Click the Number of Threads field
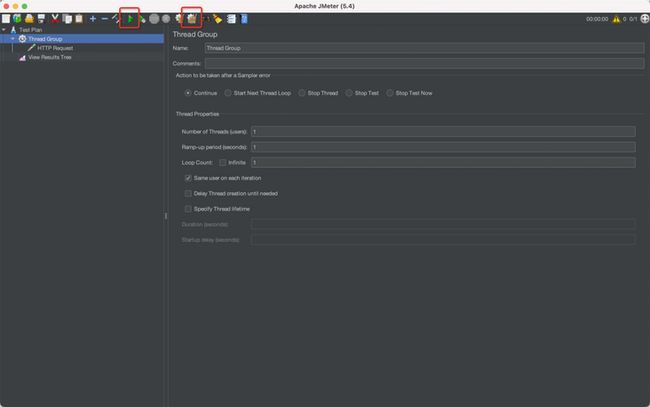 (x=443, y=131)
